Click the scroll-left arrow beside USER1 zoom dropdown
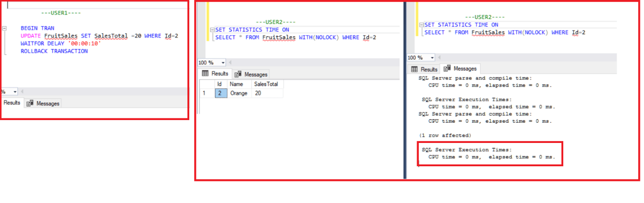This screenshot has height=203, width=644. [x=23, y=91]
